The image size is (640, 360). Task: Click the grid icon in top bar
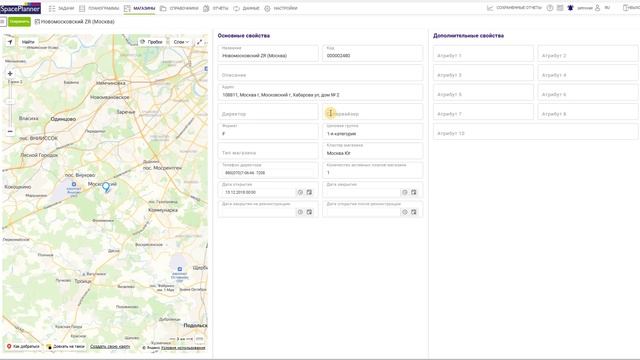point(560,8)
